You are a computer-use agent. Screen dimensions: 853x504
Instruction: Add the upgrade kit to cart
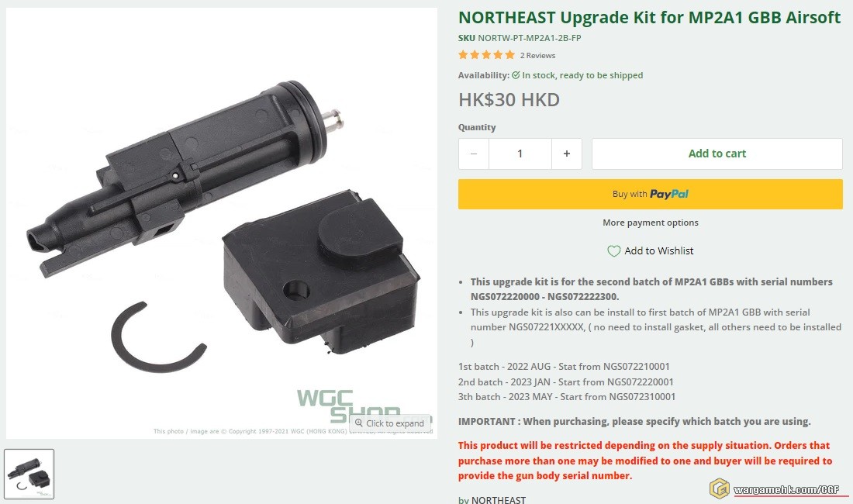tap(717, 154)
